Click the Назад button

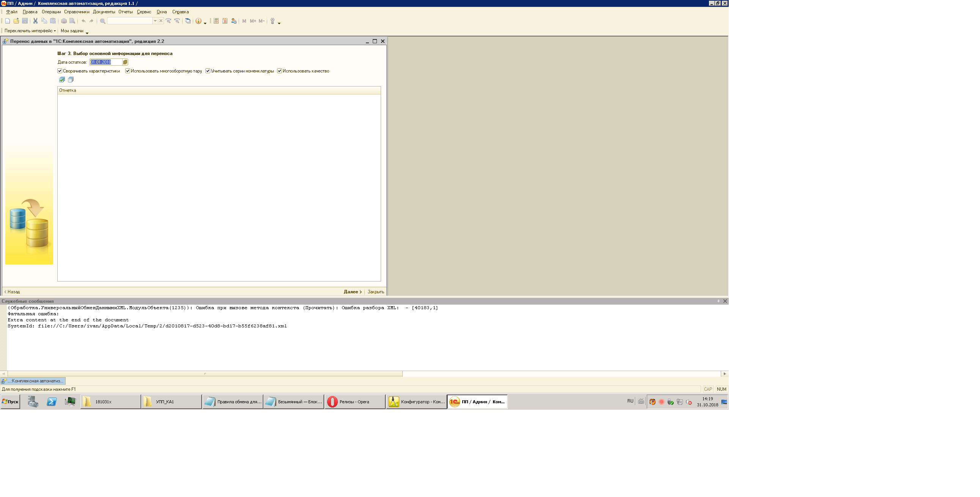[12, 292]
